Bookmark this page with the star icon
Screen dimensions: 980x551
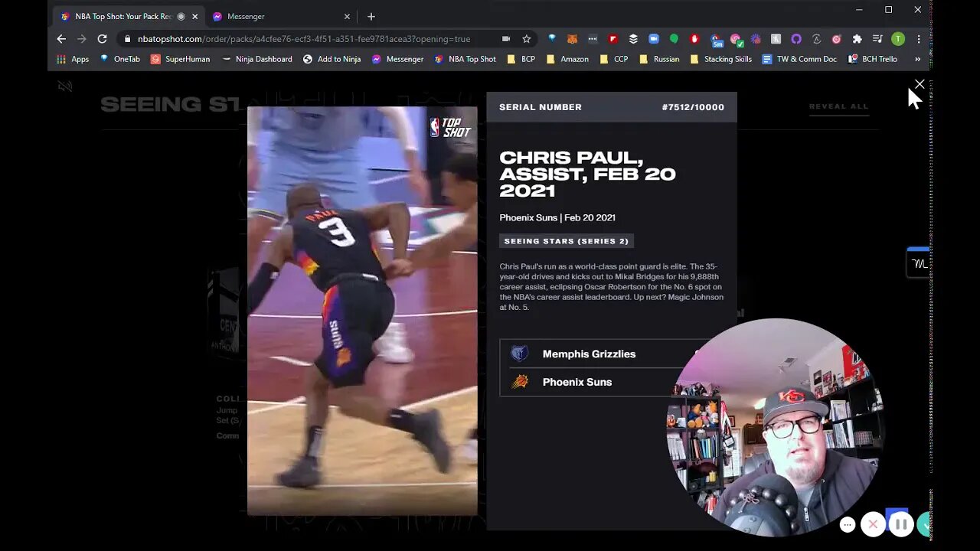click(x=527, y=39)
